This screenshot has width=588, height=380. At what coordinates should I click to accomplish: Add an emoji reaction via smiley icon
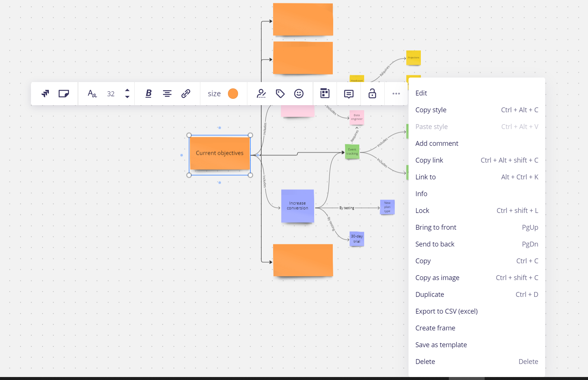299,94
